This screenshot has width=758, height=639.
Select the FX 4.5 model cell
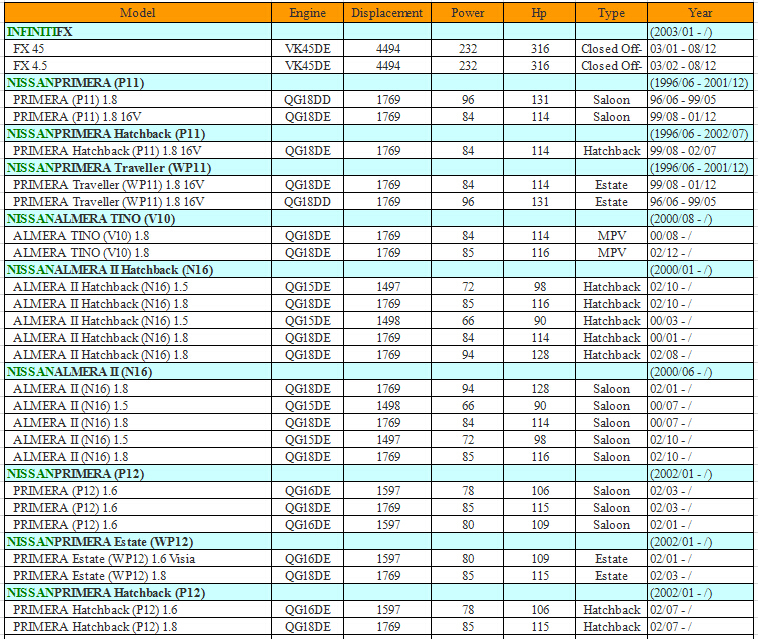(138, 66)
